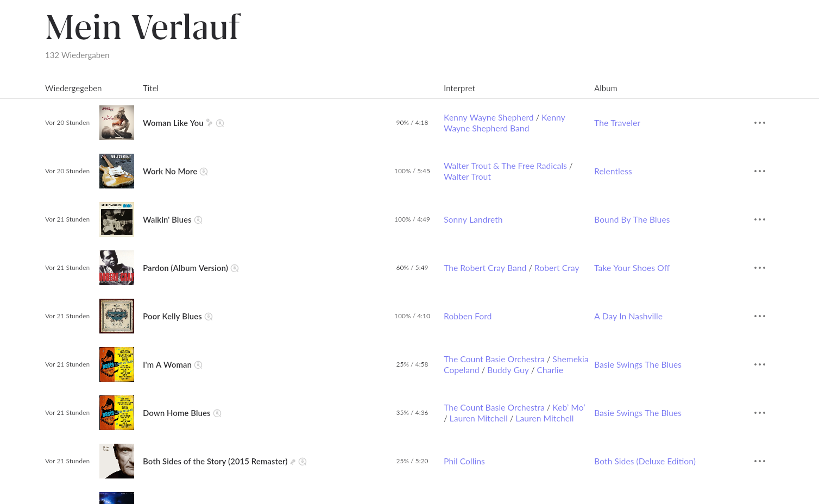Click the disc icon next to Woman Like You

[220, 123]
